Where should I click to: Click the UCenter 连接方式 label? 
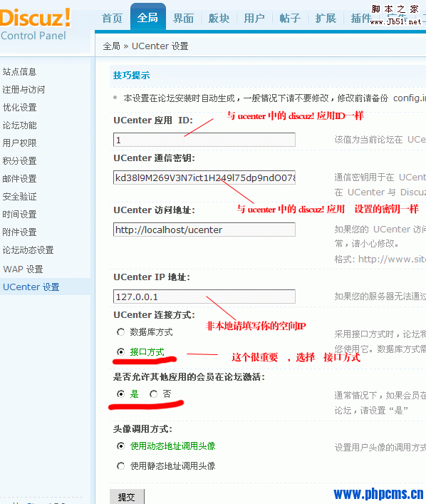(x=154, y=314)
